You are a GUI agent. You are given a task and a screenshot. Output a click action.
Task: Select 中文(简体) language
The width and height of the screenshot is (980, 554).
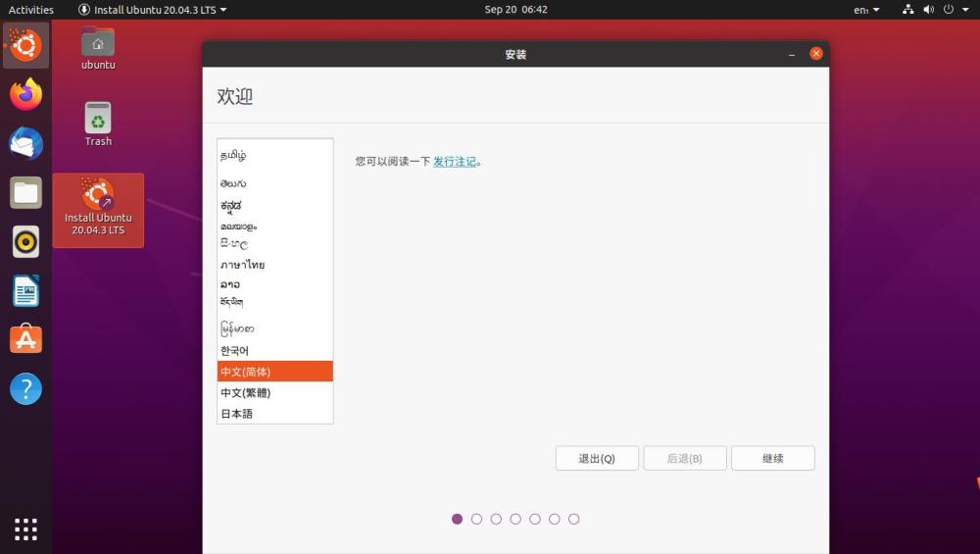tap(275, 372)
